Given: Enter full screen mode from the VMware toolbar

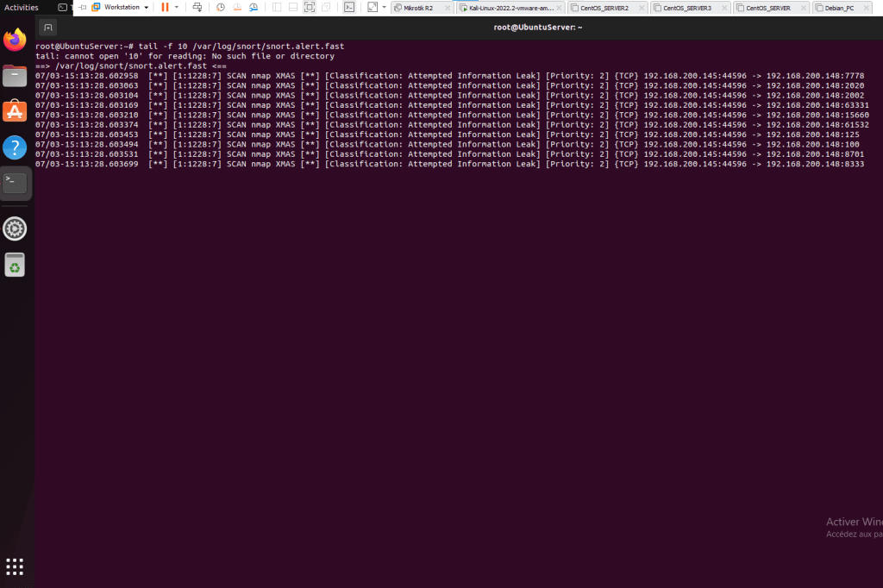Looking at the screenshot, I should pos(310,7).
